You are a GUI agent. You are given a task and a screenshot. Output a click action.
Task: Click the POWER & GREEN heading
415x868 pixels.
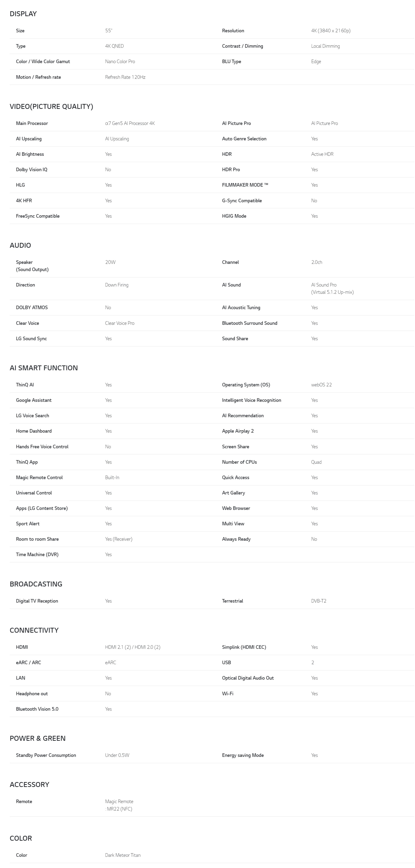point(37,738)
